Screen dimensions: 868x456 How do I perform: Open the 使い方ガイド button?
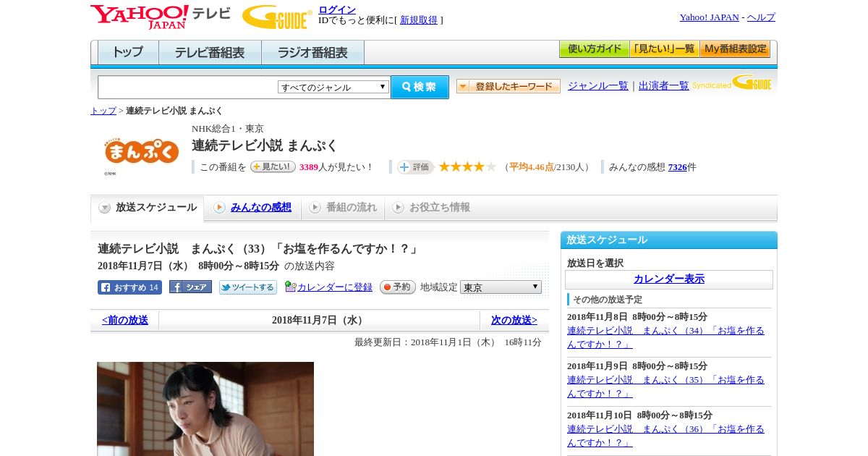[594, 49]
